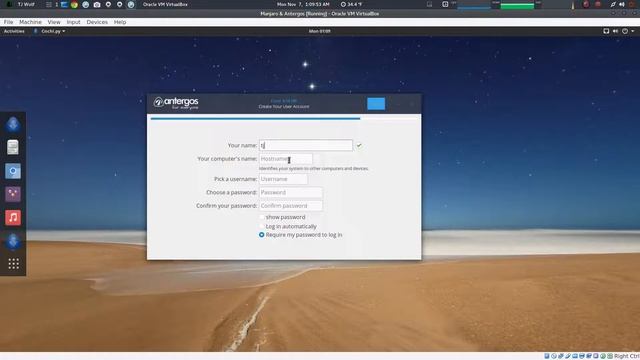Screen dimensions: 640x360
Task: Click the guest volume icon in top bar
Action: click(x=615, y=31)
